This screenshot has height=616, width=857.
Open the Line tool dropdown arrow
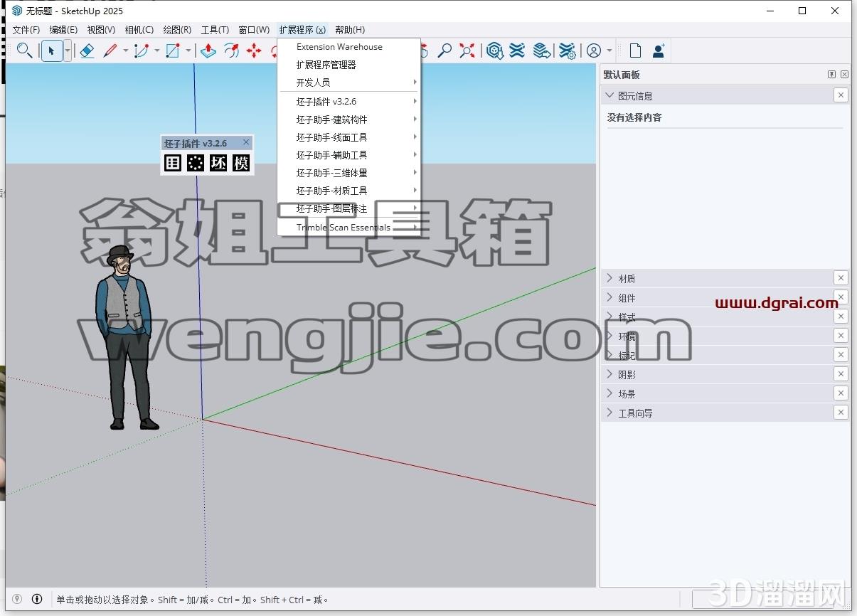(x=126, y=51)
